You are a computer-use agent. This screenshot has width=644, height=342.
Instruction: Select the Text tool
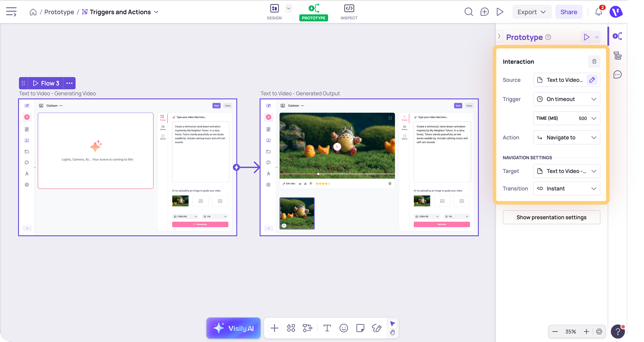coord(327,328)
